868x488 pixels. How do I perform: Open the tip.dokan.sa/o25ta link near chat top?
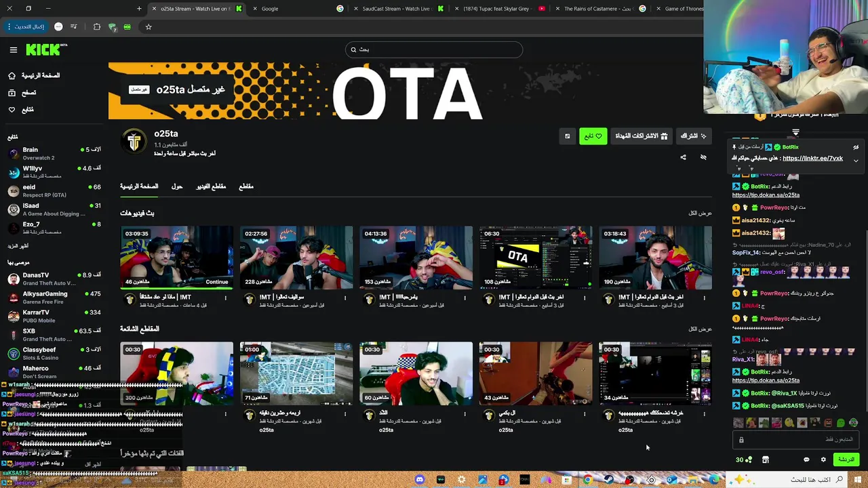pyautogui.click(x=766, y=195)
